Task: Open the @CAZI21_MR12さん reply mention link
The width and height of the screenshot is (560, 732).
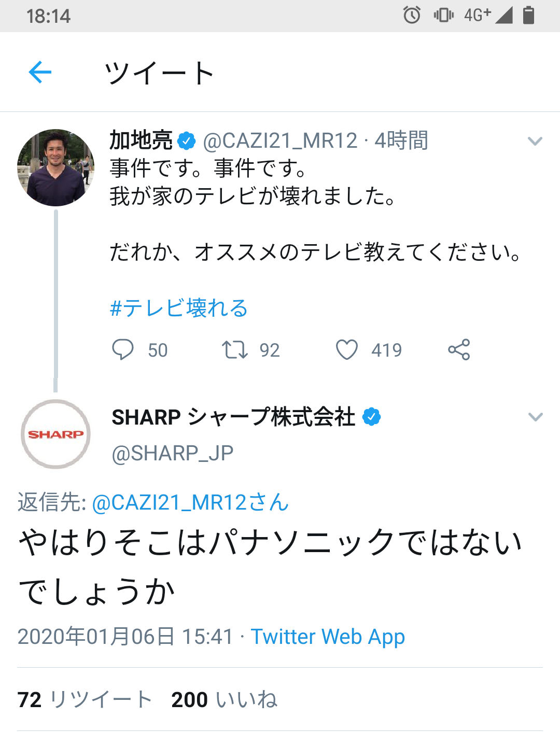Action: pyautogui.click(x=190, y=502)
